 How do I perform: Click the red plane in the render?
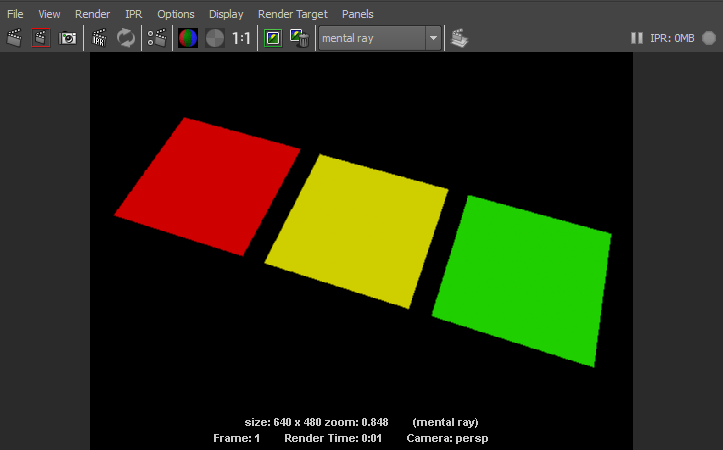pos(207,187)
